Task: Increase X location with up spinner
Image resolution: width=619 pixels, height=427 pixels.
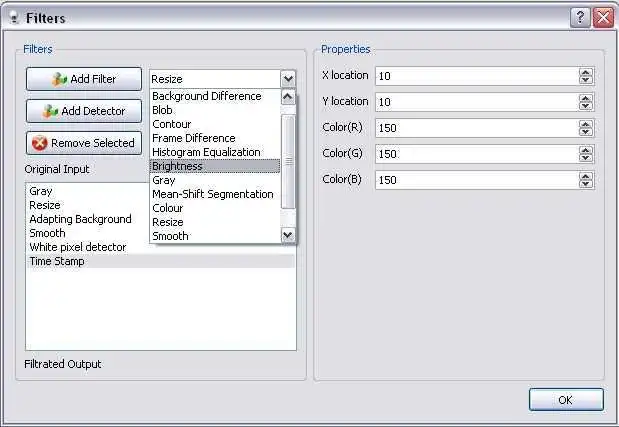Action: click(586, 72)
